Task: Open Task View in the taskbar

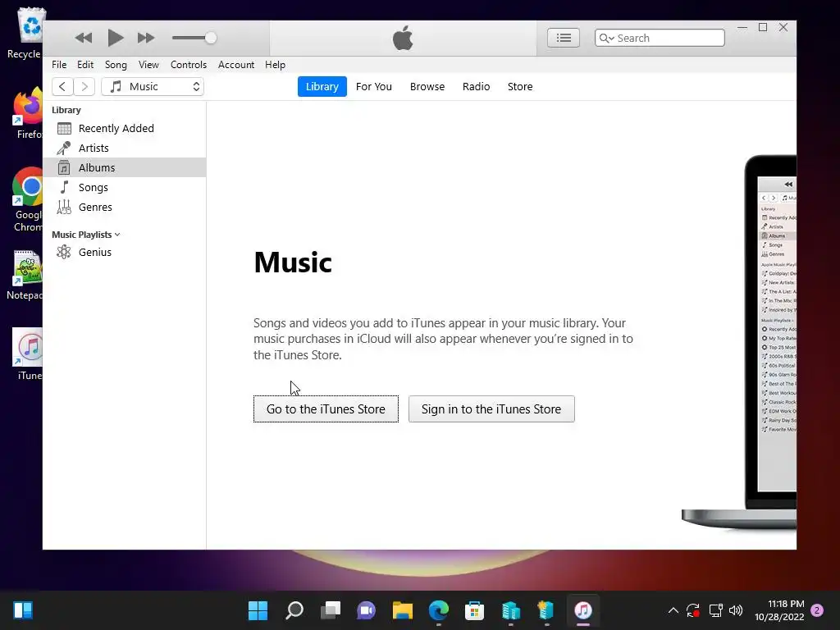Action: tap(331, 610)
